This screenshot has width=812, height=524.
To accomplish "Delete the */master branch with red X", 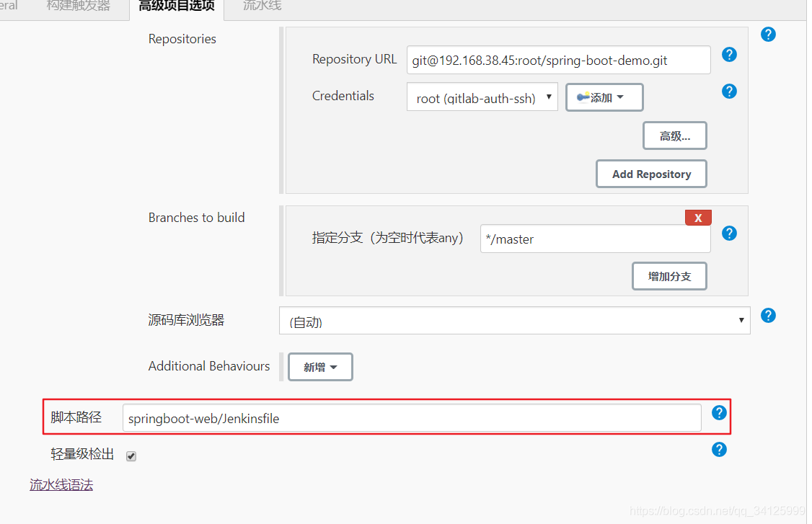I will [x=698, y=218].
